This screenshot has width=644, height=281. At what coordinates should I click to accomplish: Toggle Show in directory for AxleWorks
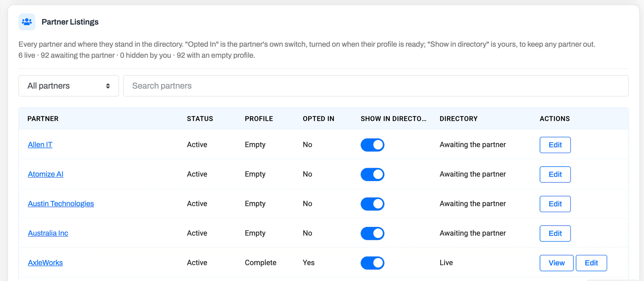pyautogui.click(x=373, y=263)
